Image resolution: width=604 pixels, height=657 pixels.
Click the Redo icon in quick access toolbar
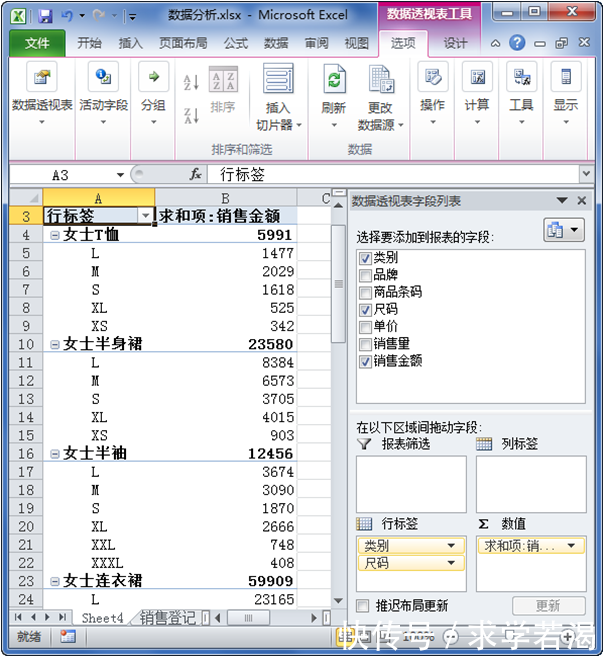pyautogui.click(x=98, y=16)
